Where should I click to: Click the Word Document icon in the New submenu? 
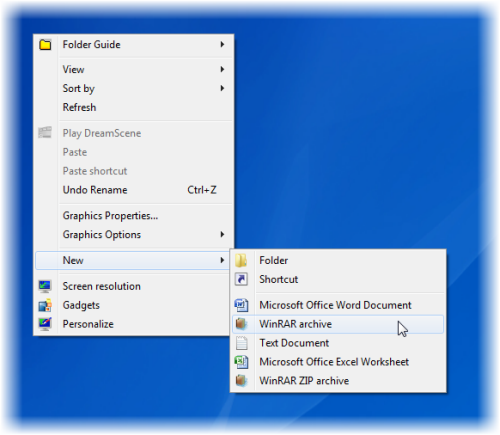coord(241,305)
